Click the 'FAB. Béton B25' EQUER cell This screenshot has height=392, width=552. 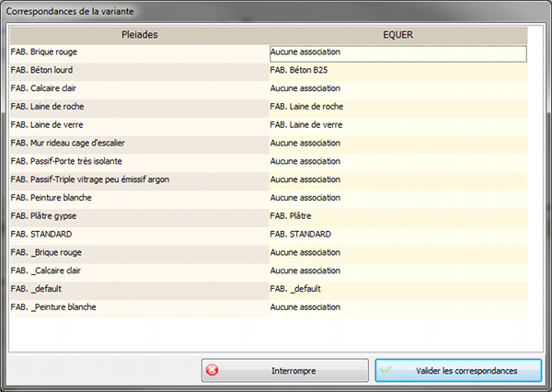coord(398,72)
